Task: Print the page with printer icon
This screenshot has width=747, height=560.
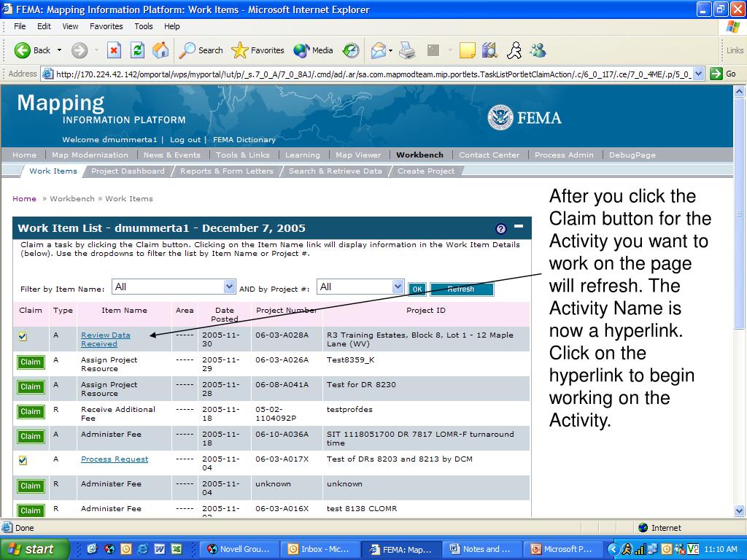Action: coord(407,50)
